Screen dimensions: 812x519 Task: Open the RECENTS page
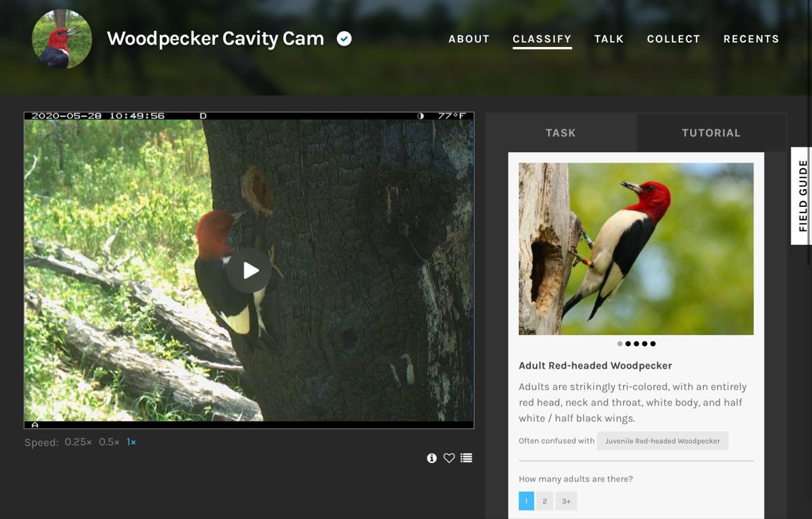751,39
